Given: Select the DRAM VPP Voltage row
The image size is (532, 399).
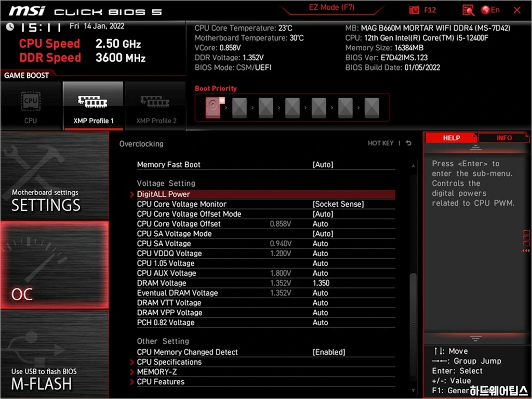Looking at the screenshot, I should click(x=266, y=312).
